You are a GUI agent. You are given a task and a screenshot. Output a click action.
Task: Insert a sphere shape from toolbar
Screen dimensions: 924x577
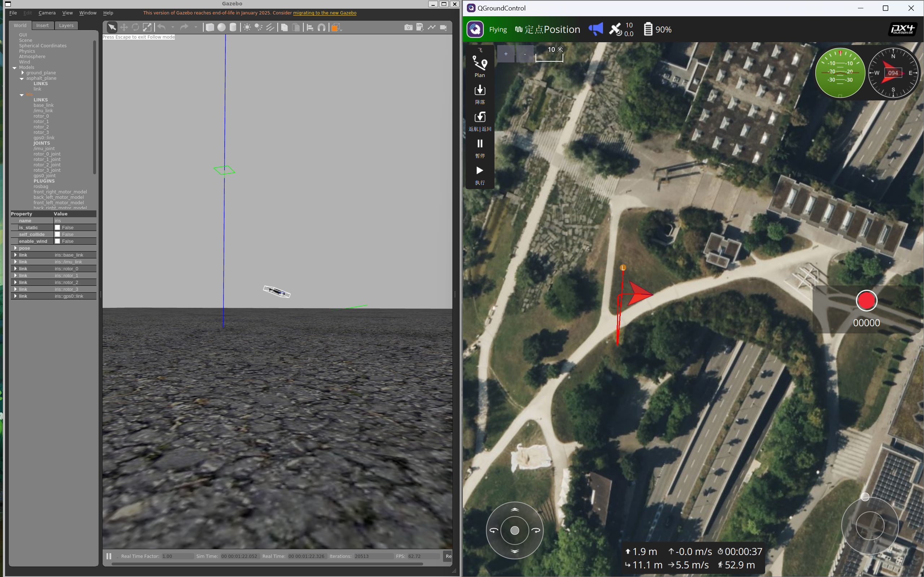221,27
